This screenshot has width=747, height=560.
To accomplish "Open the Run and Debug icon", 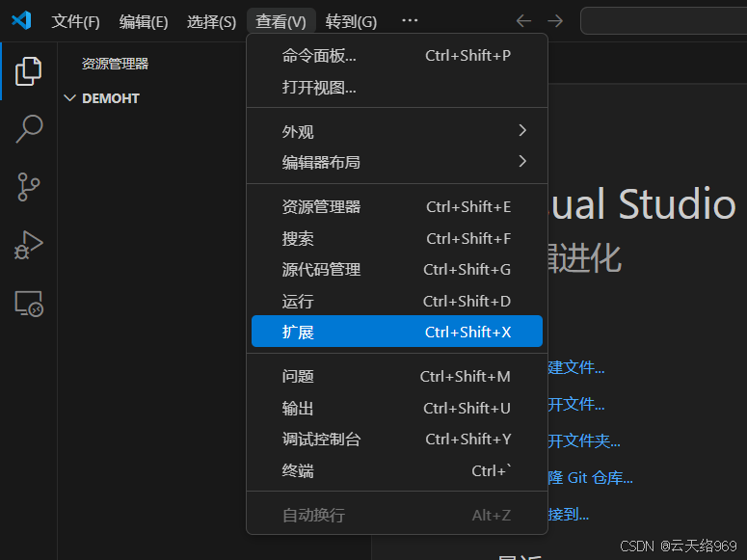I will point(29,245).
